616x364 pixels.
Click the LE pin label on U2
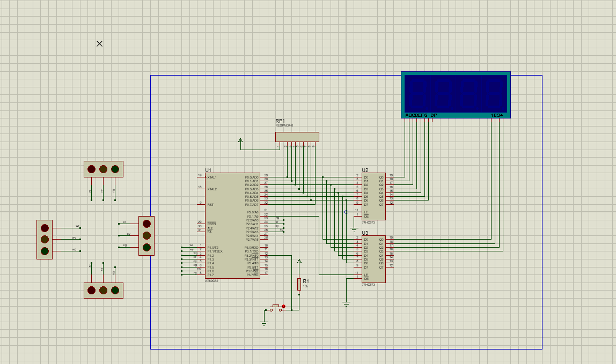pyautogui.click(x=366, y=212)
